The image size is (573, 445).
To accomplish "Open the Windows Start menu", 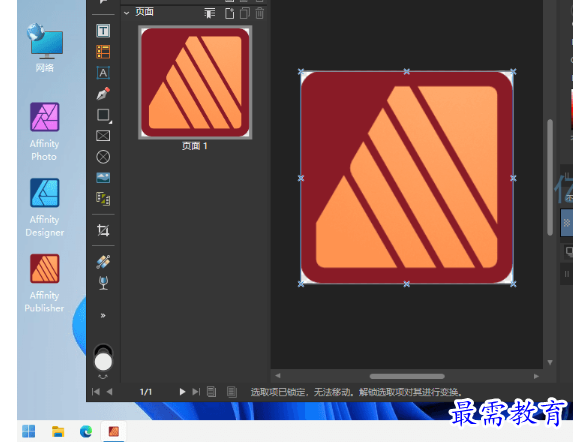I will click(x=29, y=431).
